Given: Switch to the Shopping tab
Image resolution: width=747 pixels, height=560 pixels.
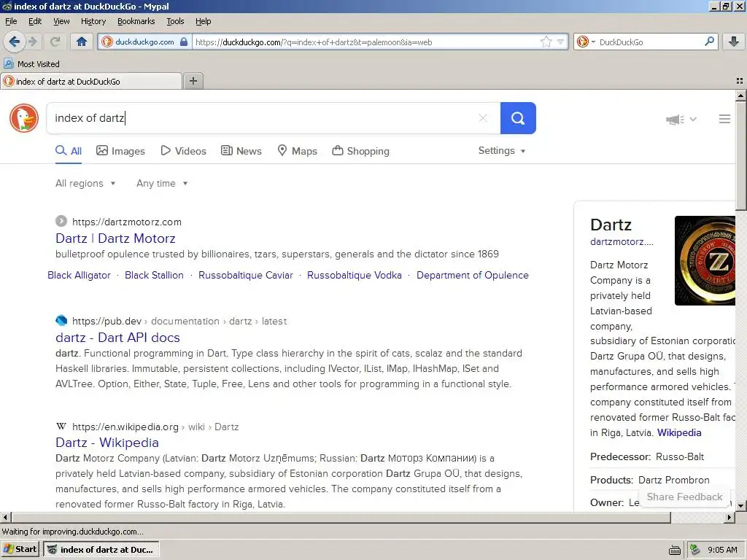Looking at the screenshot, I should (360, 151).
